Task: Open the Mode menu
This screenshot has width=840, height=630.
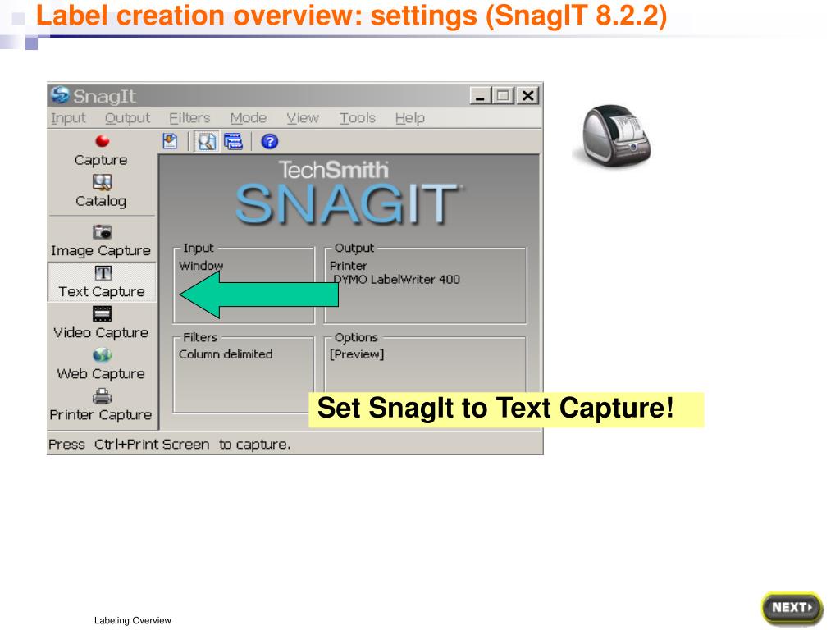Action: [249, 118]
